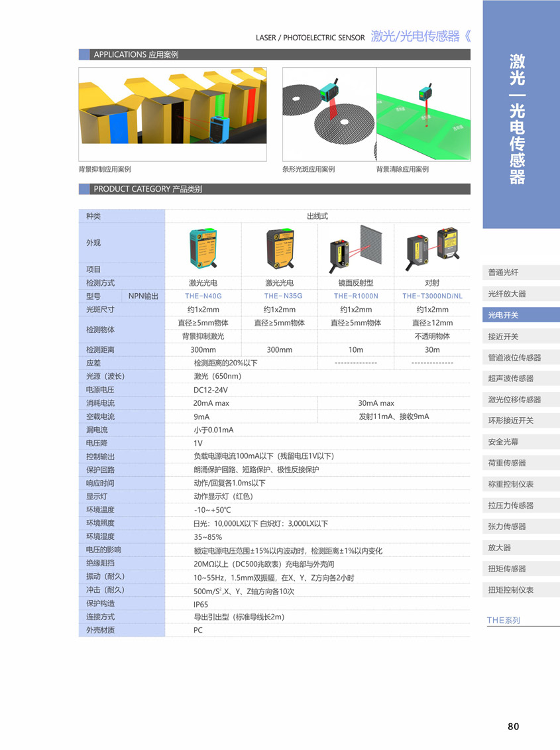Click the THE系列 link in the sidebar
This screenshot has width=560, height=750.
[x=504, y=621]
